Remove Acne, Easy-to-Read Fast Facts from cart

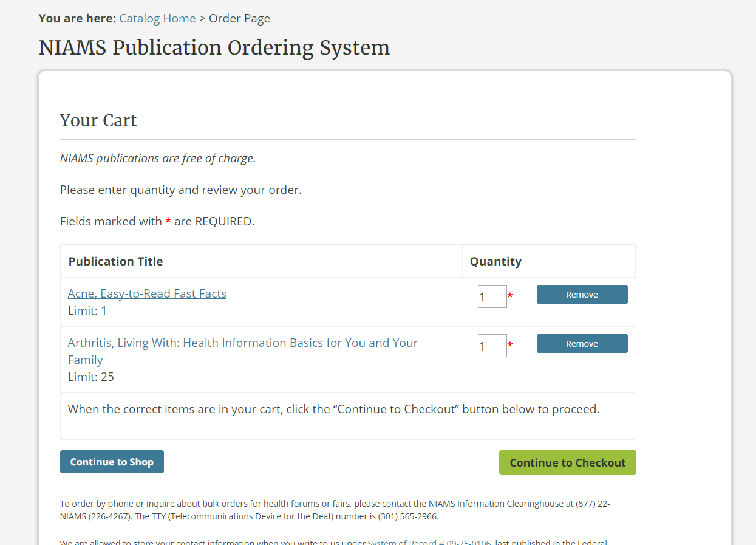(x=582, y=295)
